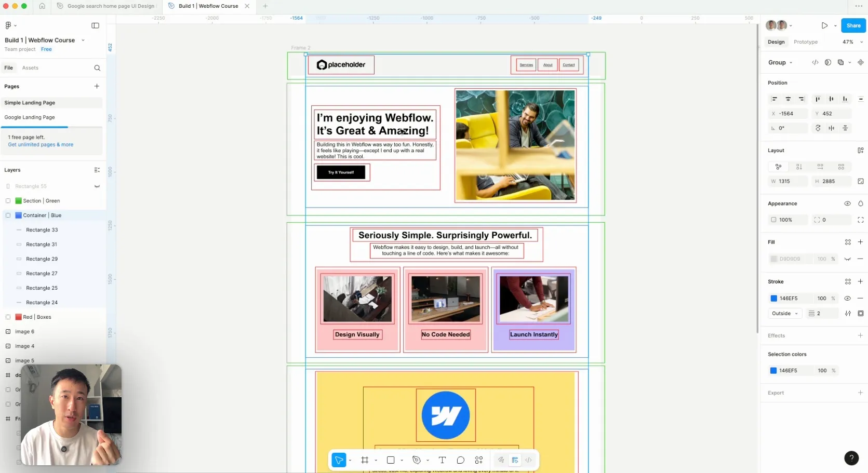
Task: Flip selection horizontally
Action: coord(832,128)
